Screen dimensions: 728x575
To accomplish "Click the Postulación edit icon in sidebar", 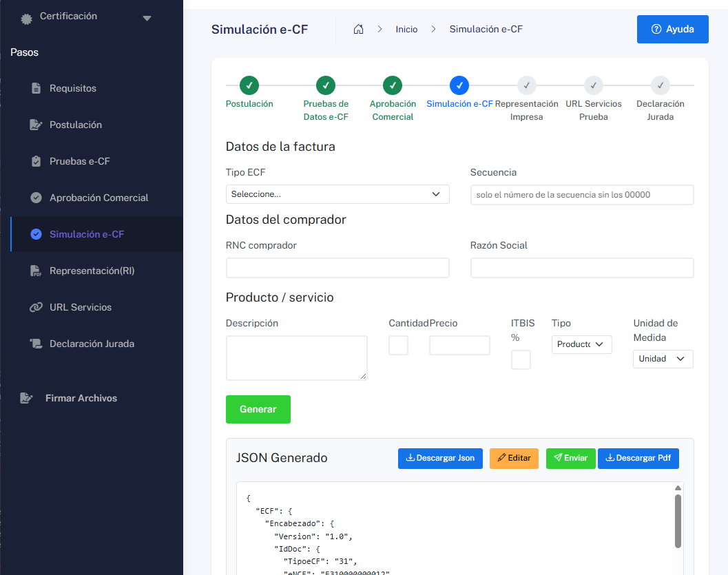I will (x=36, y=125).
